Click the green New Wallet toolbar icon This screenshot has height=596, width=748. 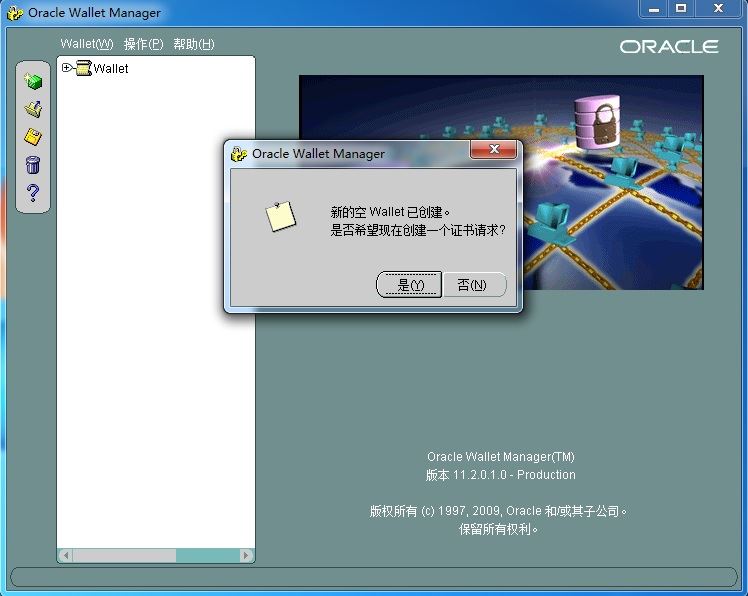click(x=33, y=81)
